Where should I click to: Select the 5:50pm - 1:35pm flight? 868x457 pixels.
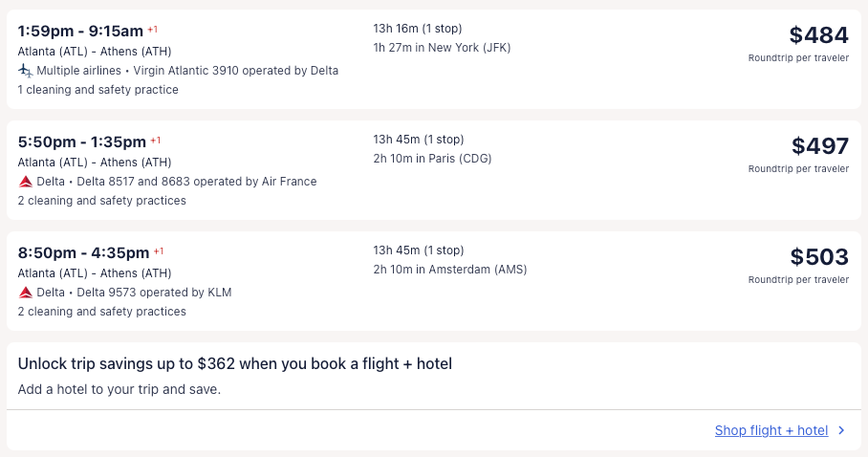pyautogui.click(x=82, y=141)
